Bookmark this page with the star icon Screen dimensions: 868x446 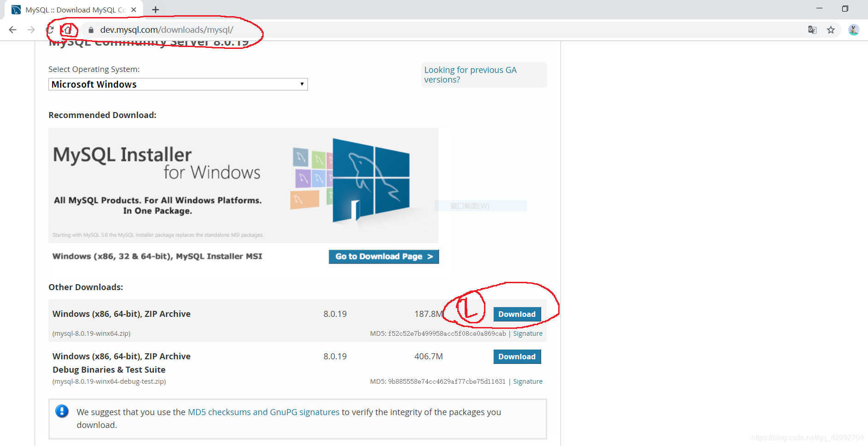(x=831, y=30)
